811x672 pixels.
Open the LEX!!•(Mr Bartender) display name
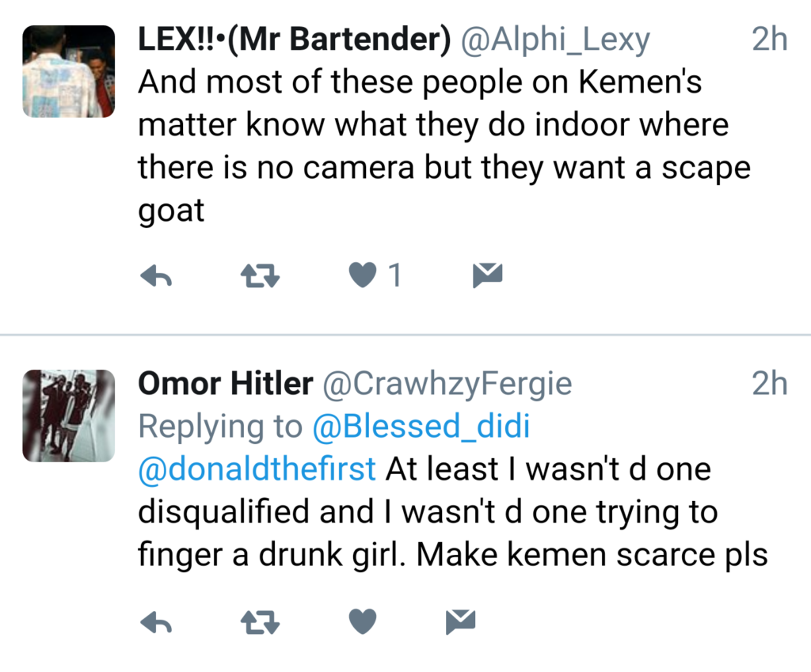294,40
